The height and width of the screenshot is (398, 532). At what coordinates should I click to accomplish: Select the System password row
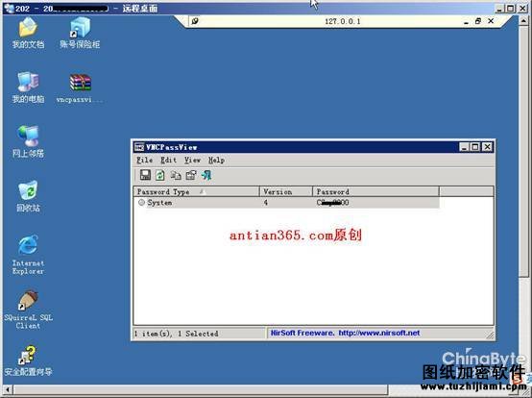pos(287,203)
